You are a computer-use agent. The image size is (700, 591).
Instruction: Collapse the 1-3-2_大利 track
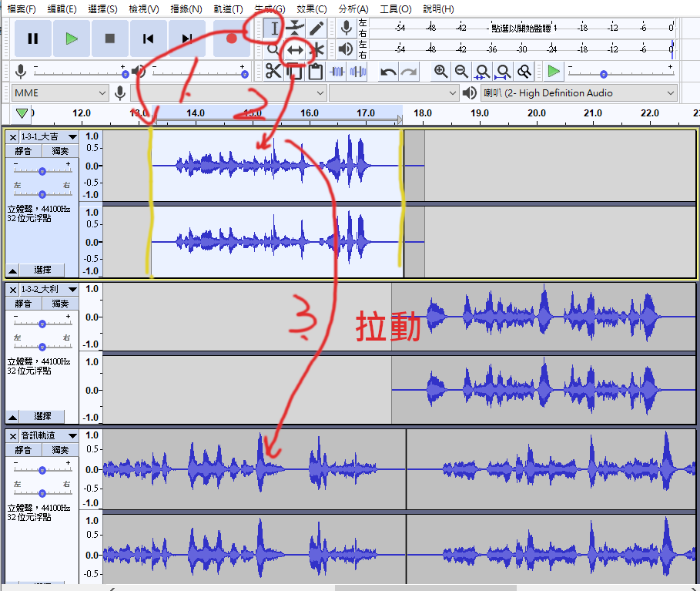click(12, 417)
